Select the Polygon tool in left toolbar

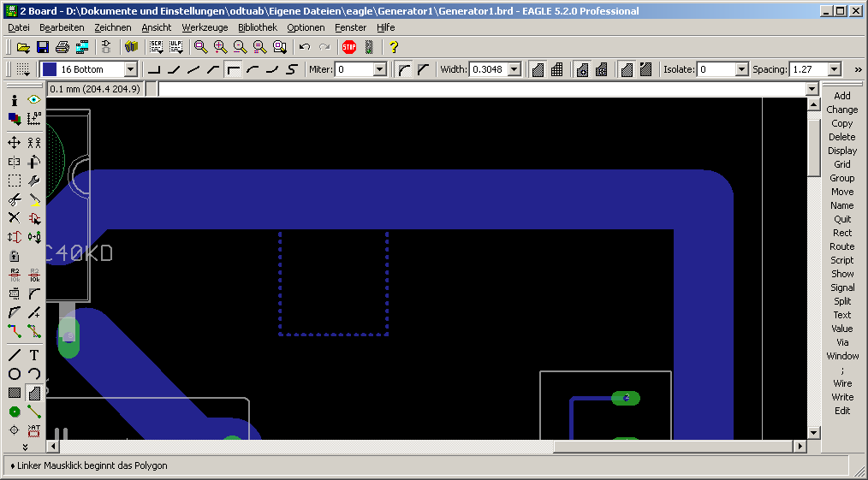[x=34, y=393]
